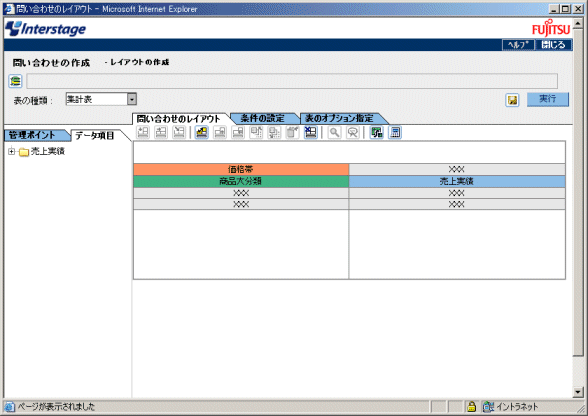Click the green stack icon beside path field
This screenshot has width=588, height=416.
click(x=15, y=81)
